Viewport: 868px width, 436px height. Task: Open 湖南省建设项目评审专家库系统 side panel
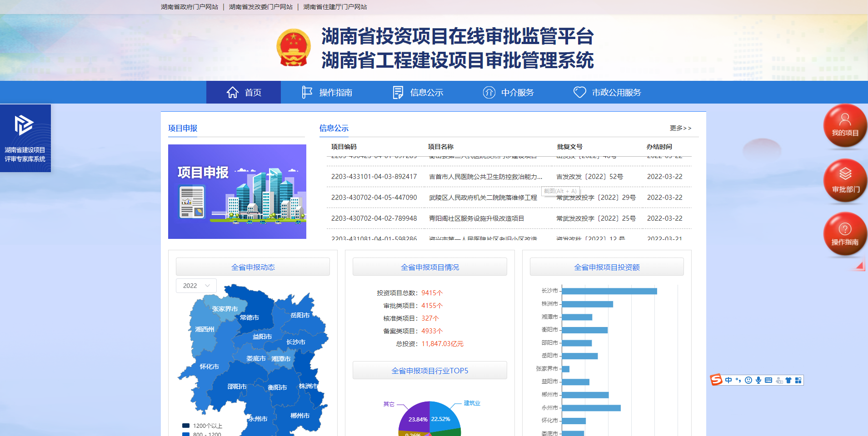(x=25, y=138)
